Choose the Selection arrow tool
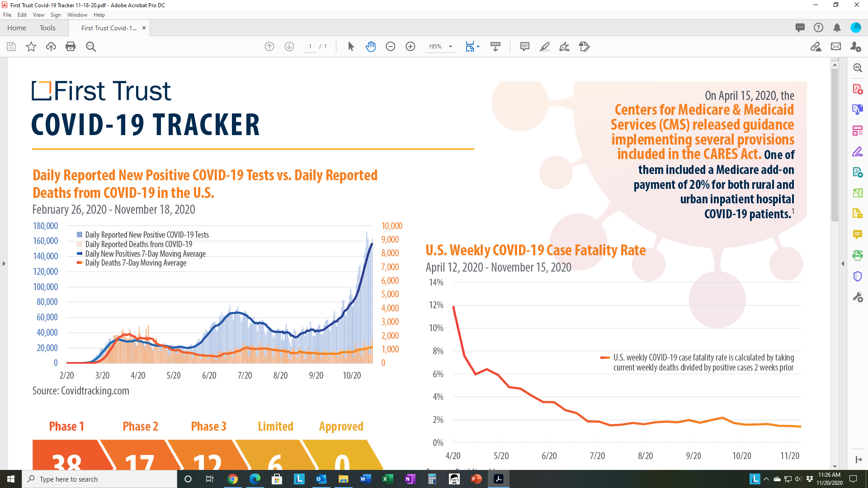868x488 pixels. pyautogui.click(x=351, y=47)
